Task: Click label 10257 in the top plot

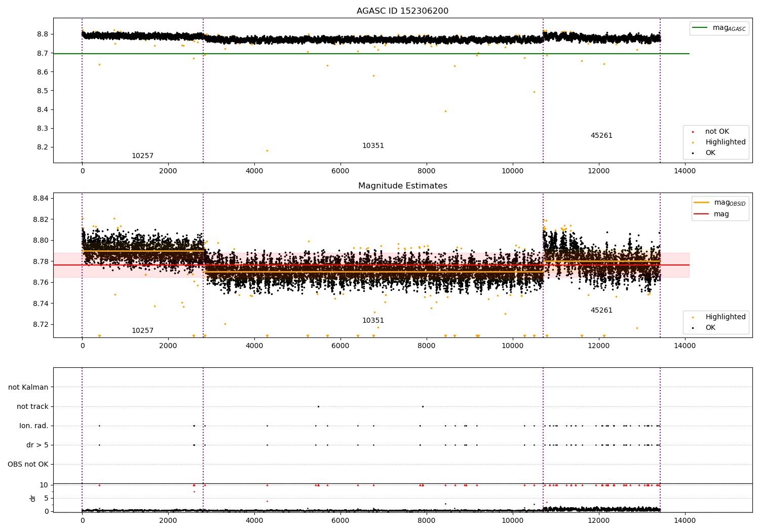Action: [142, 156]
